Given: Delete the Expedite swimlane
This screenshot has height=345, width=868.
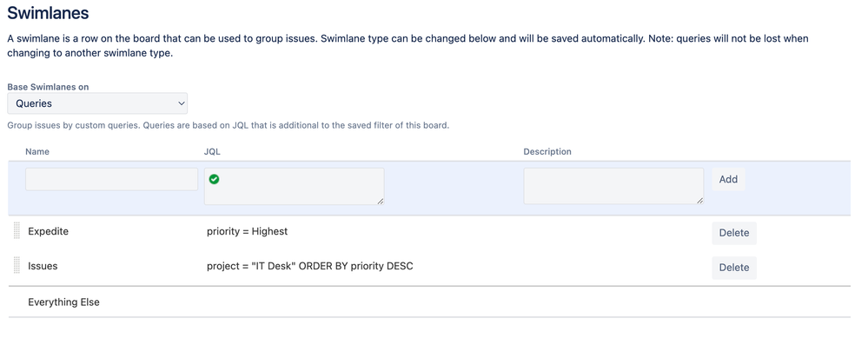Looking at the screenshot, I should pyautogui.click(x=734, y=233).
